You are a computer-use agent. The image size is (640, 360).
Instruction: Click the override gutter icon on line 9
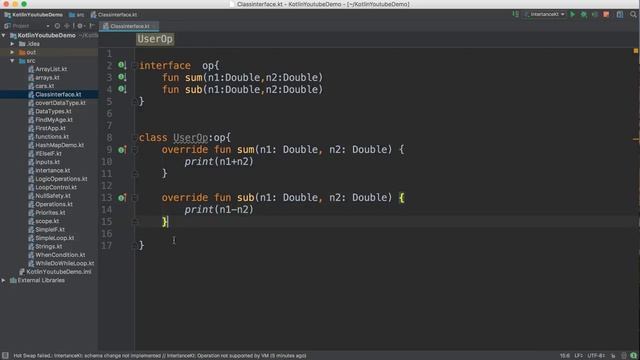122,149
